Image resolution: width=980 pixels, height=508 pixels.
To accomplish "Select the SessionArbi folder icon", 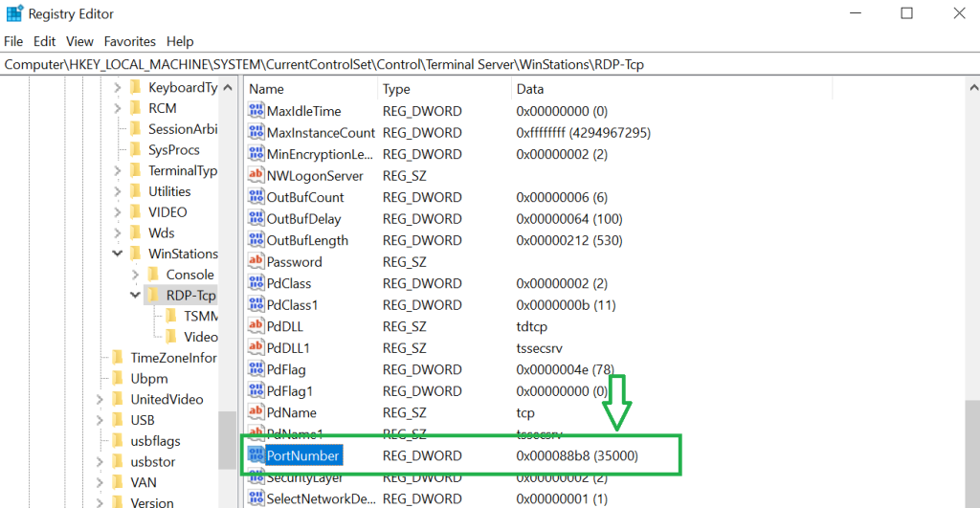I will (136, 129).
